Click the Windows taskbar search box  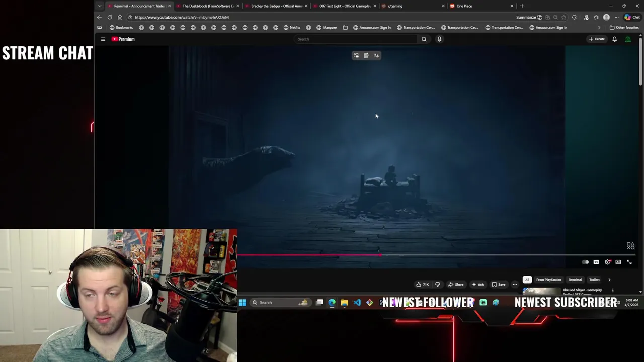(280, 302)
